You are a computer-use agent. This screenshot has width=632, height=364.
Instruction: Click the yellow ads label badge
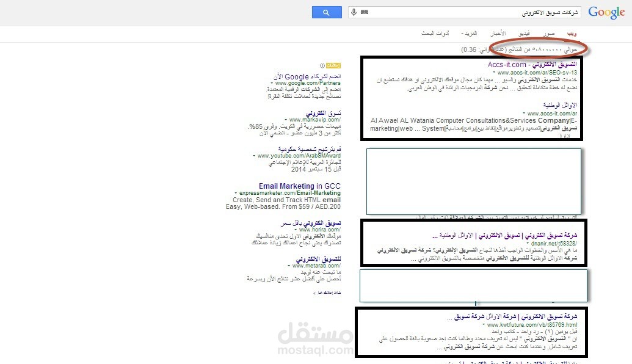tap(333, 65)
